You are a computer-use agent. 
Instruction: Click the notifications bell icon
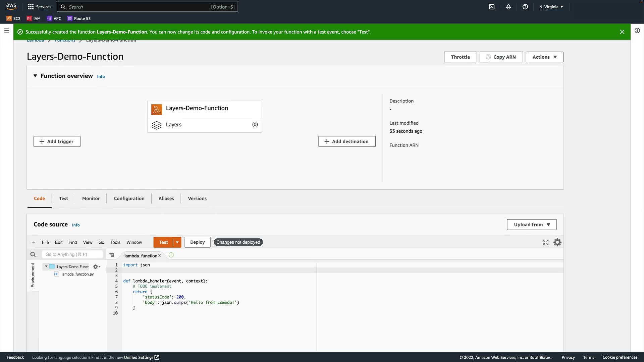click(508, 7)
